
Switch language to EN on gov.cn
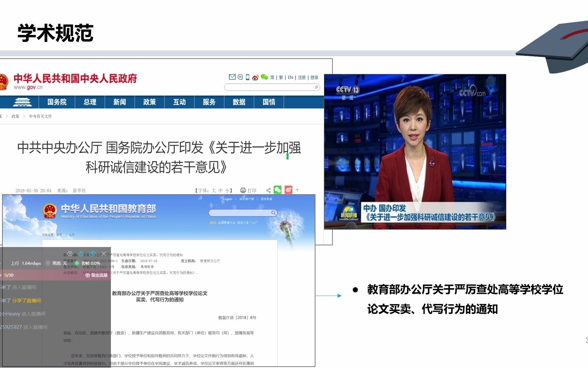(x=291, y=77)
